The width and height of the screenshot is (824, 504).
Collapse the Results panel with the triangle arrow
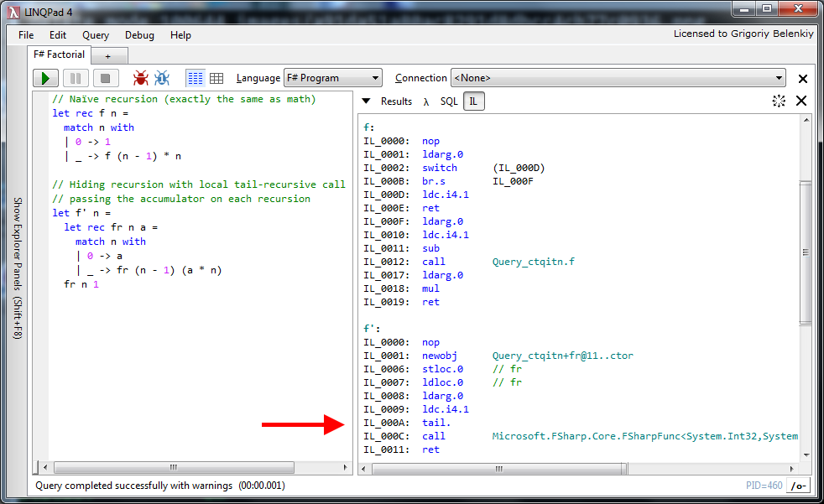366,101
